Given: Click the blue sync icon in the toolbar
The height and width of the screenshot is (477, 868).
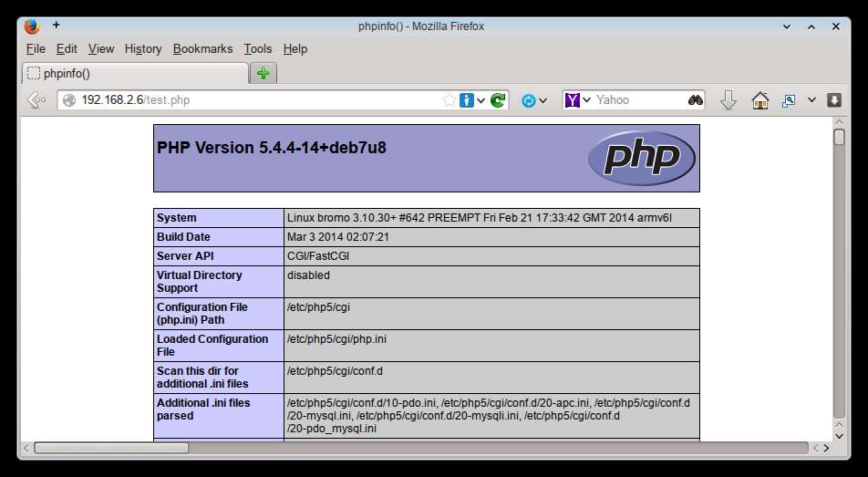Looking at the screenshot, I should [x=528, y=100].
